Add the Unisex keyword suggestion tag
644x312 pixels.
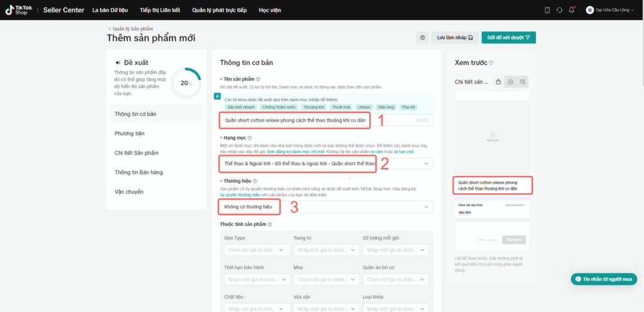(364, 107)
